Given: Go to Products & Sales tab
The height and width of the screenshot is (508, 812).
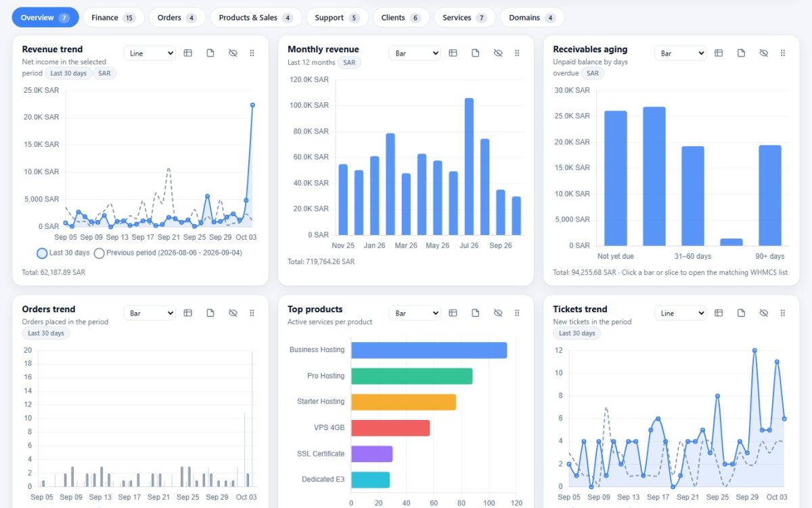Looking at the screenshot, I should tap(256, 18).
